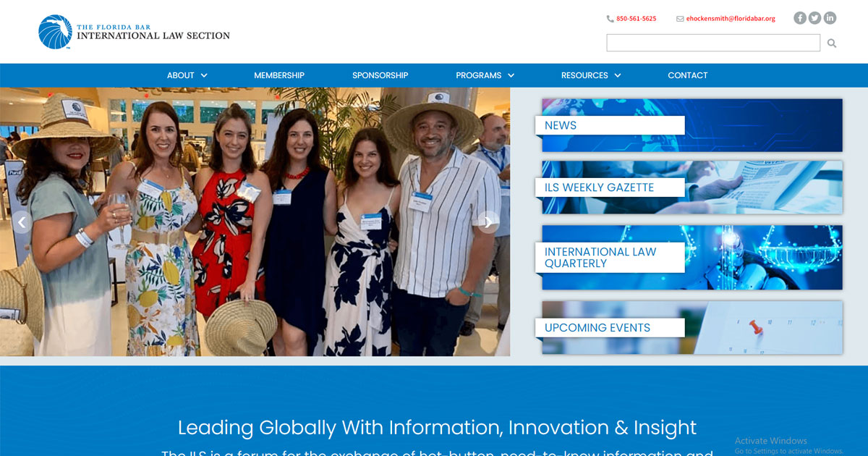This screenshot has width=868, height=456.
Task: Click the Florida Bar globe logo
Action: (x=56, y=32)
